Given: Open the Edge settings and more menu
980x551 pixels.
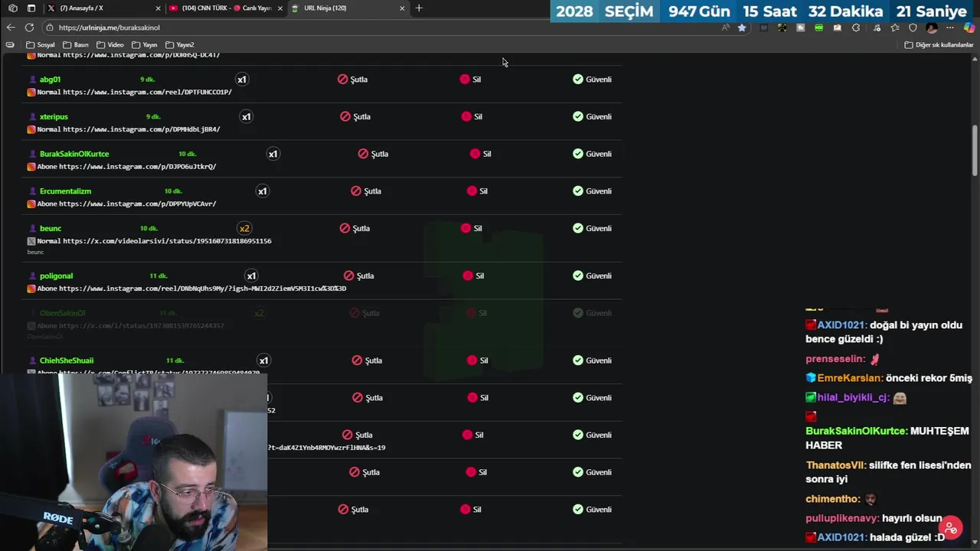Looking at the screenshot, I should 950,28.
